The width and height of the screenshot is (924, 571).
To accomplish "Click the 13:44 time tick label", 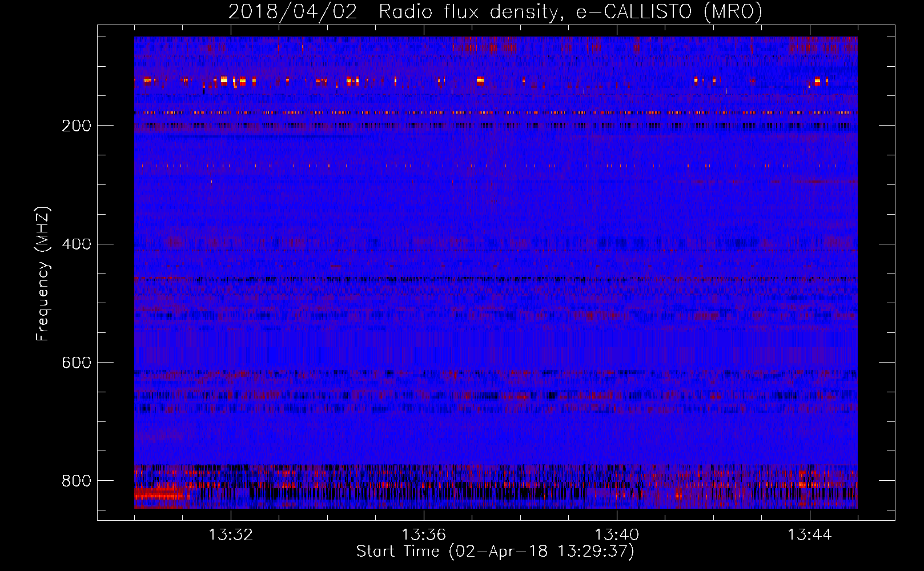I will [810, 535].
